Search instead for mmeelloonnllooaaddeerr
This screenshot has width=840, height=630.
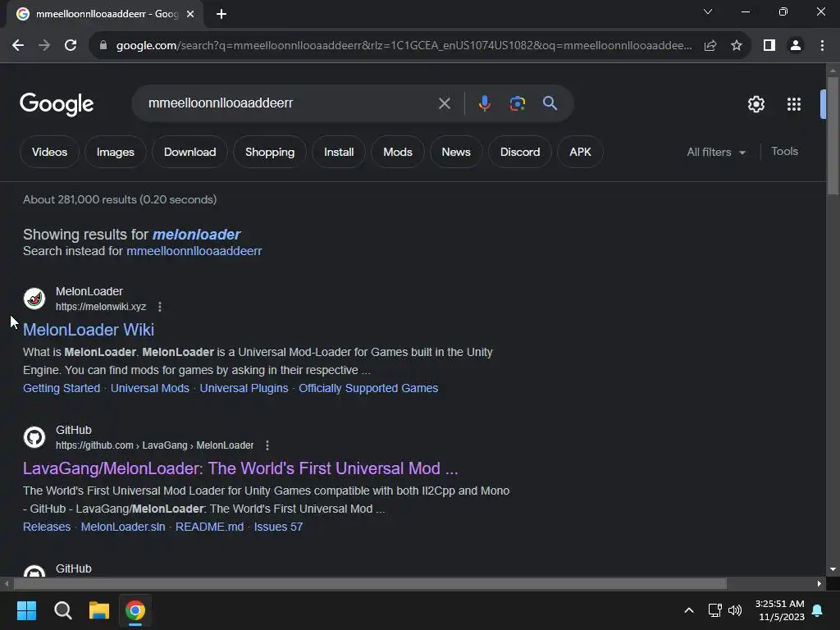click(x=194, y=251)
